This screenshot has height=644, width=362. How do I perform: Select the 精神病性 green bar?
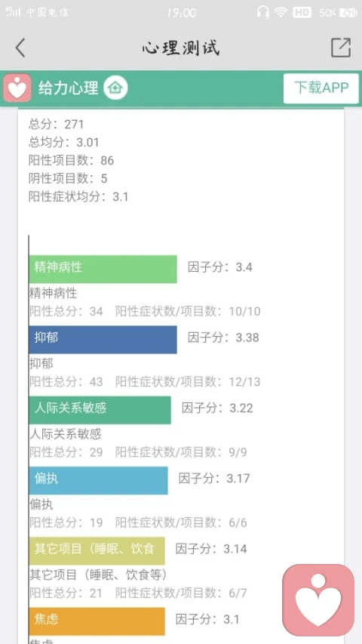[x=103, y=269]
